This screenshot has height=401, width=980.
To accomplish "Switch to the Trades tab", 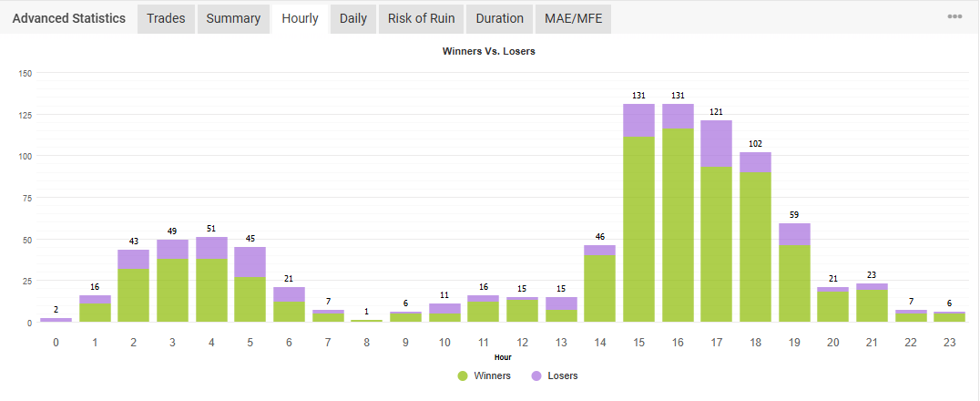I will [x=167, y=19].
